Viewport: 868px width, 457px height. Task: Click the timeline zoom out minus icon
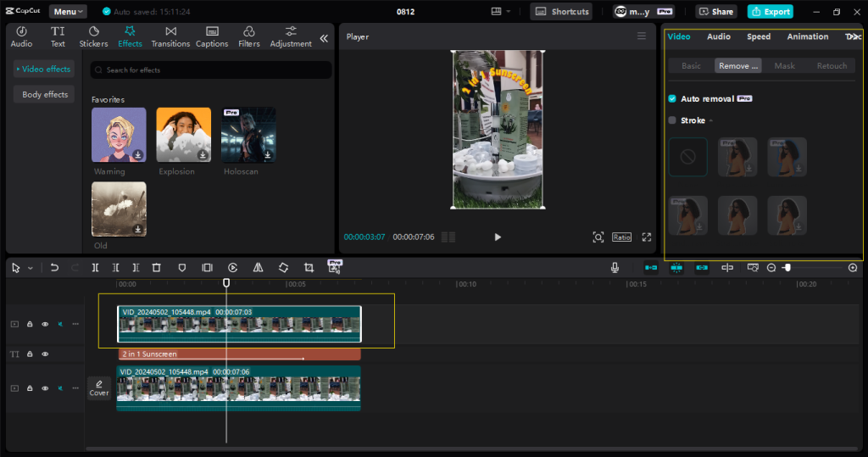771,268
